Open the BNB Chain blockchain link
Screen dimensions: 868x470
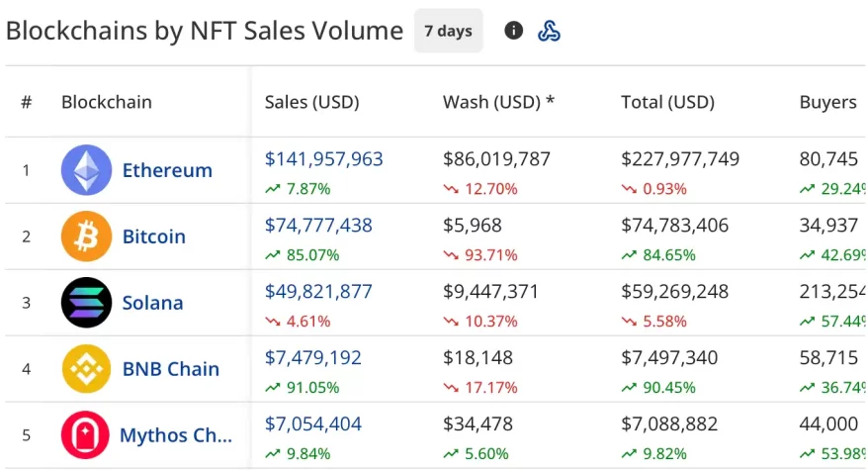tap(170, 369)
